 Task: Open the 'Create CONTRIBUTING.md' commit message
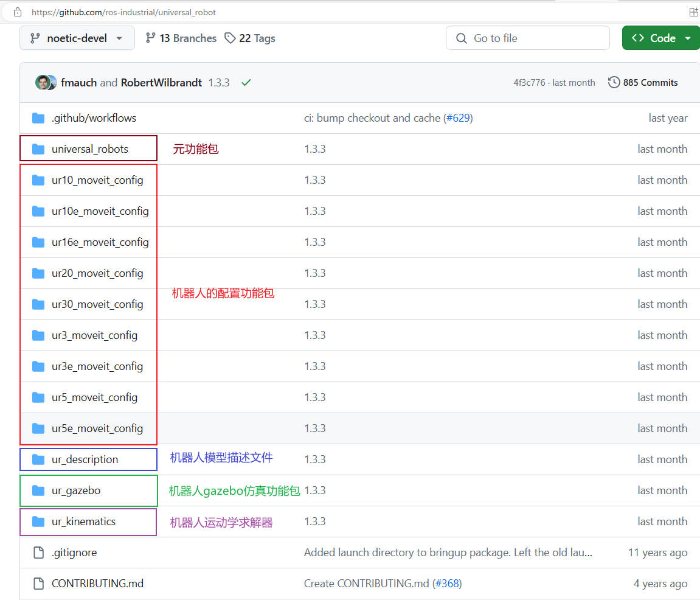click(x=367, y=584)
